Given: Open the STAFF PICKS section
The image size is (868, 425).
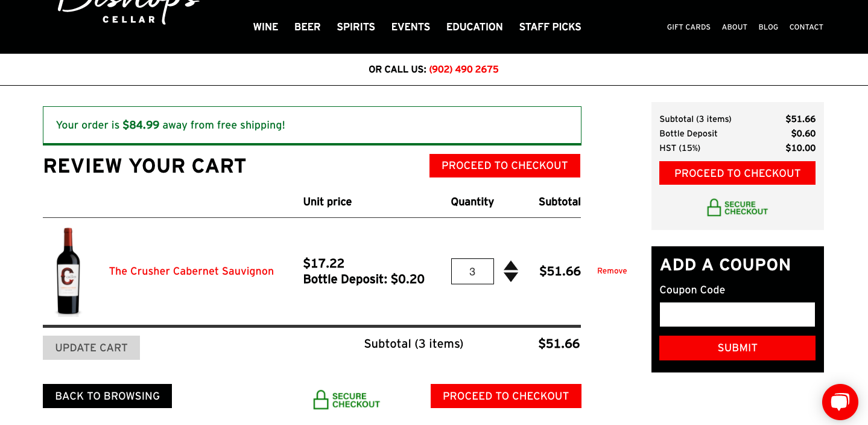Looking at the screenshot, I should pos(550,27).
